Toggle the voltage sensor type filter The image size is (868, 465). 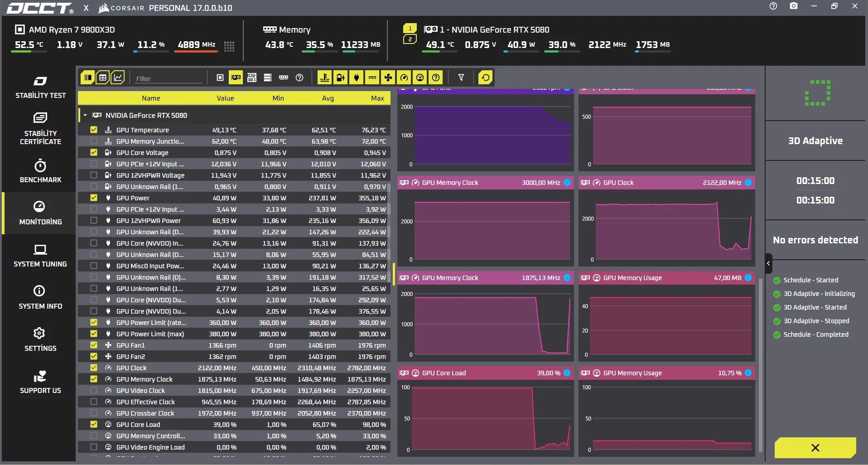341,77
